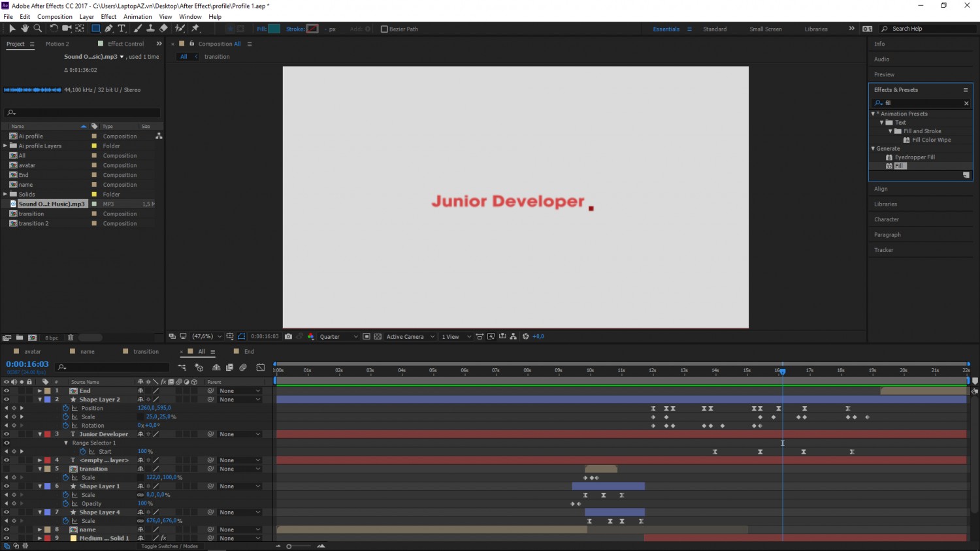Switch to transition timeline tab

(x=146, y=352)
